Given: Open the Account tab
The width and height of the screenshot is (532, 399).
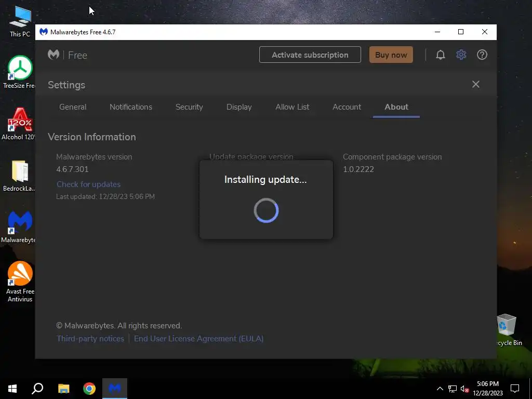Looking at the screenshot, I should pos(347,107).
